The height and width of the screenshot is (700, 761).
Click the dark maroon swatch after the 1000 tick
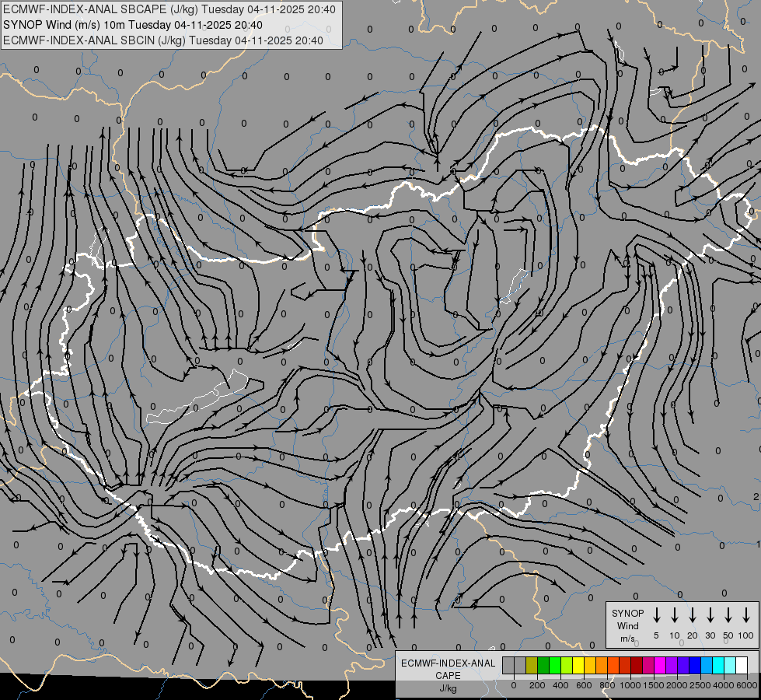tap(637, 665)
